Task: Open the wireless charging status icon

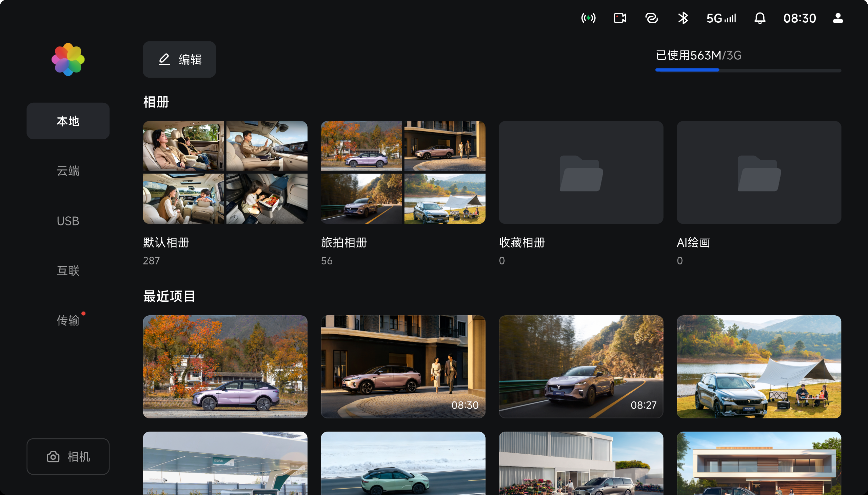Action: pos(588,18)
